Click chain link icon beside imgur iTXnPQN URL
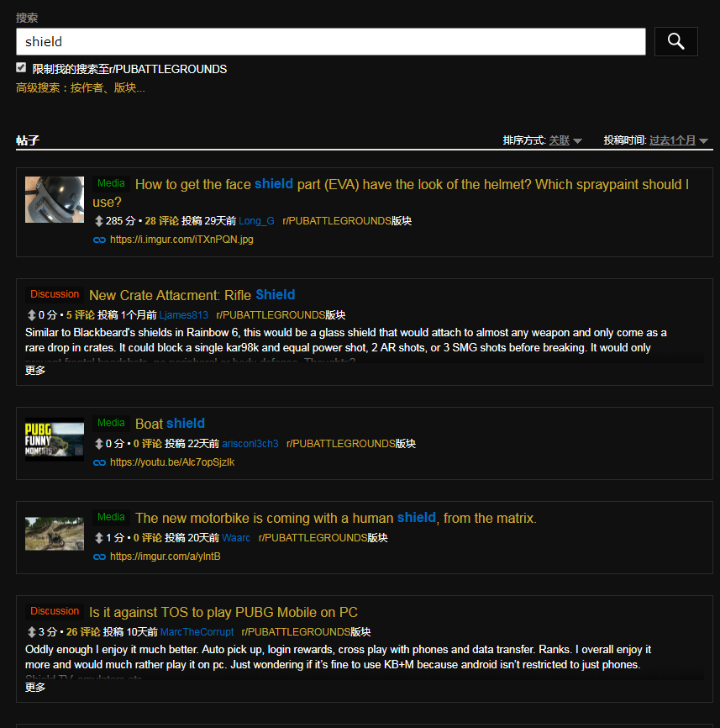The image size is (720, 728). tap(99, 240)
